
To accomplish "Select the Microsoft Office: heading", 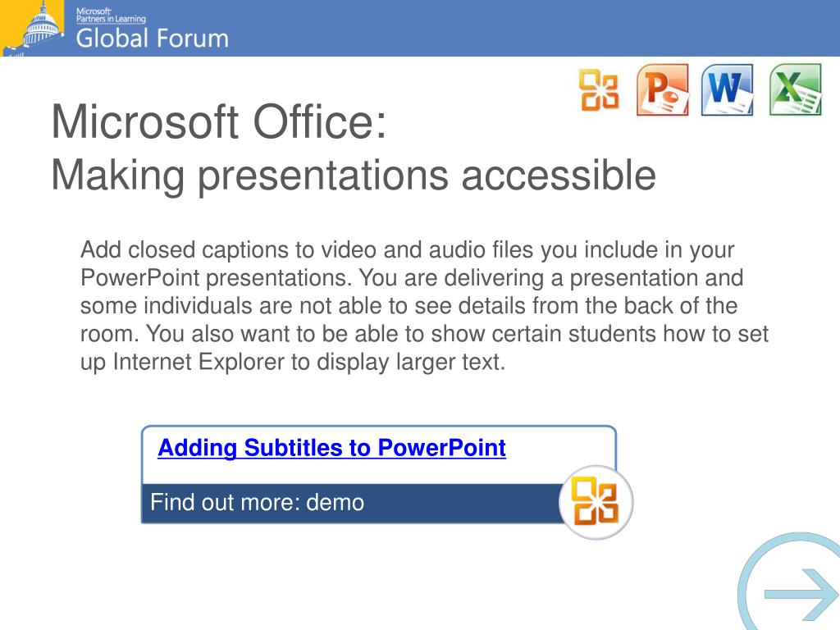I will click(218, 122).
